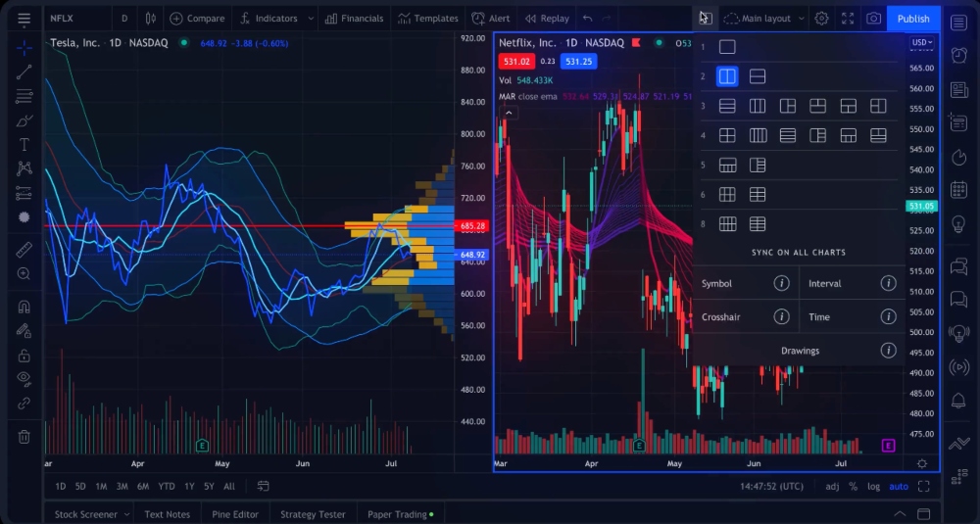Image resolution: width=980 pixels, height=524 pixels.
Task: Show info for Drawings sync
Action: [888, 351]
